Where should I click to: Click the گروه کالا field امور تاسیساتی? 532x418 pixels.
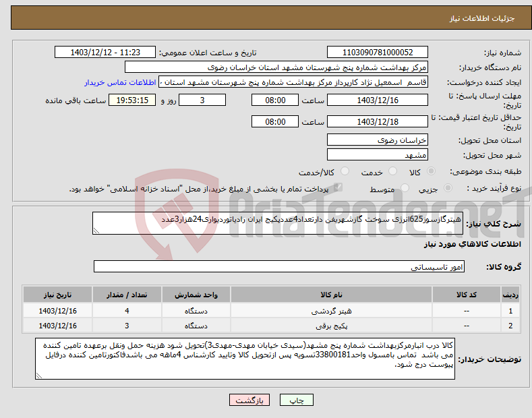click(279, 267)
